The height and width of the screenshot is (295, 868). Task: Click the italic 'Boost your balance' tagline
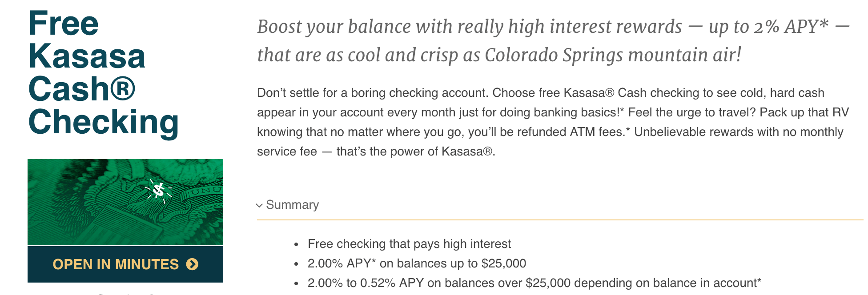[553, 41]
